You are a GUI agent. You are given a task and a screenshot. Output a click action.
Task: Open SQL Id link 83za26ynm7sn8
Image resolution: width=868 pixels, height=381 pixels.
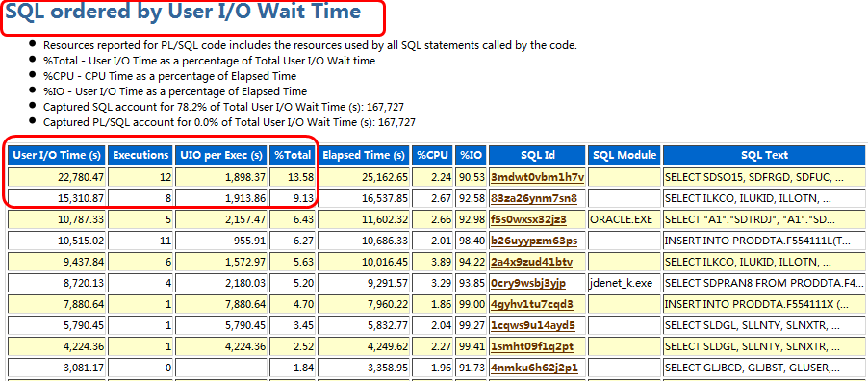coord(534,197)
